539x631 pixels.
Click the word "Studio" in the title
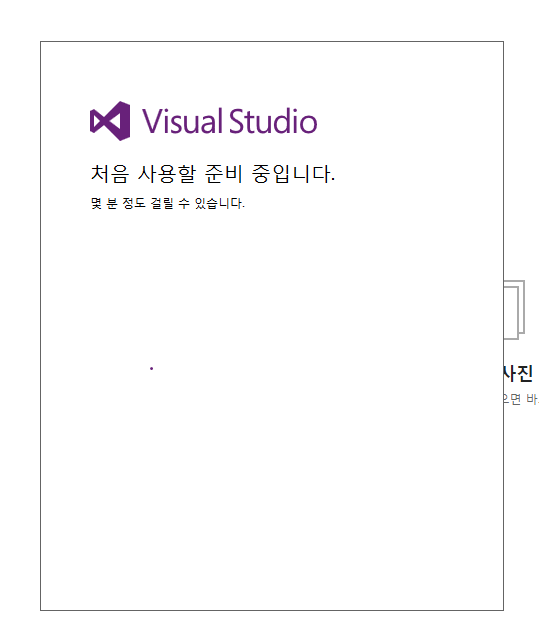pyautogui.click(x=273, y=121)
